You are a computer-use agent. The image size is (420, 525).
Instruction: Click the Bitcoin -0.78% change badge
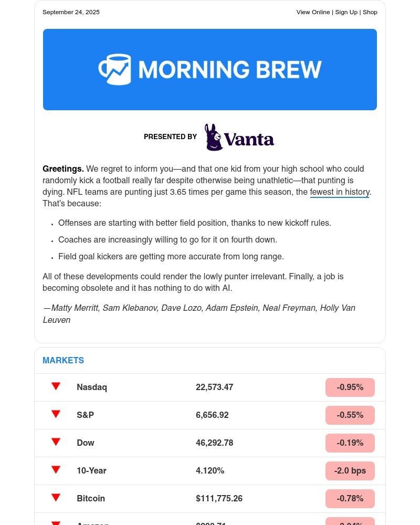(350, 499)
